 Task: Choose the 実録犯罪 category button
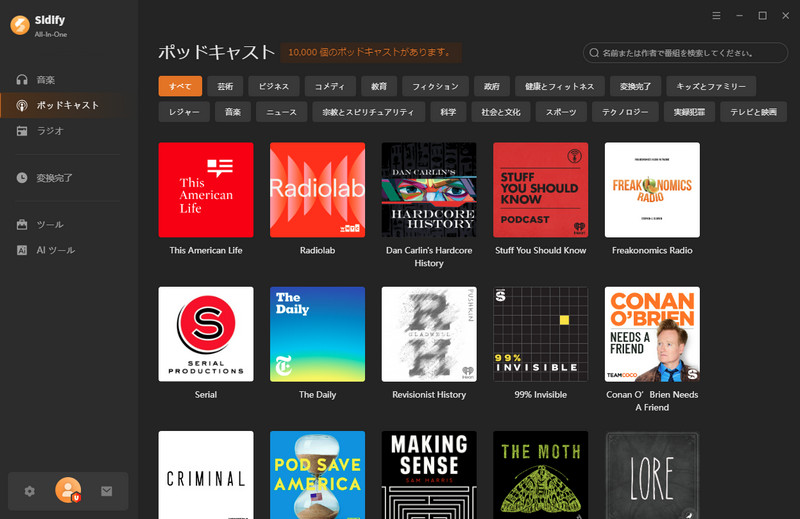click(x=689, y=112)
